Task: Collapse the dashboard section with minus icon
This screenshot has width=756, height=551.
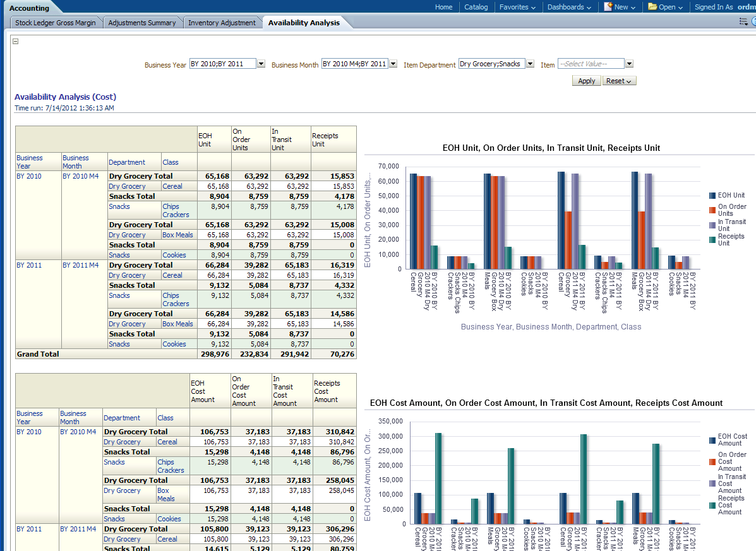Action: click(x=15, y=42)
